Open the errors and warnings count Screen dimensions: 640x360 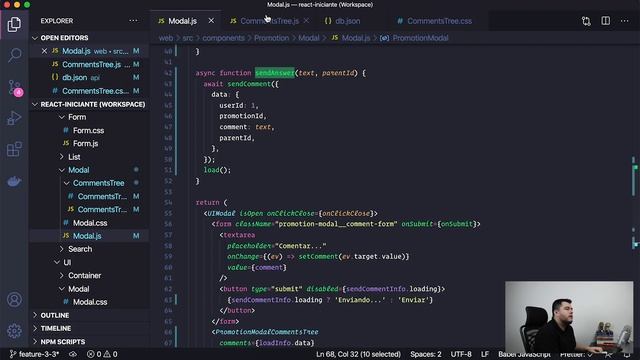coord(102,354)
